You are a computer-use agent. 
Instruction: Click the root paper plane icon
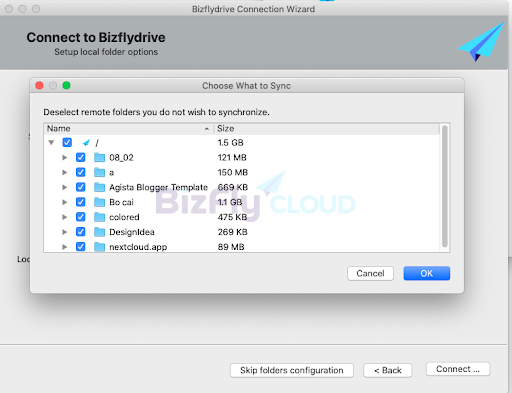coord(86,143)
